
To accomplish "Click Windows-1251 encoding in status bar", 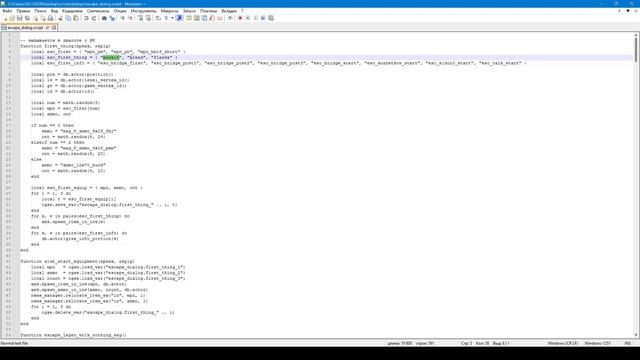I will 597,343.
